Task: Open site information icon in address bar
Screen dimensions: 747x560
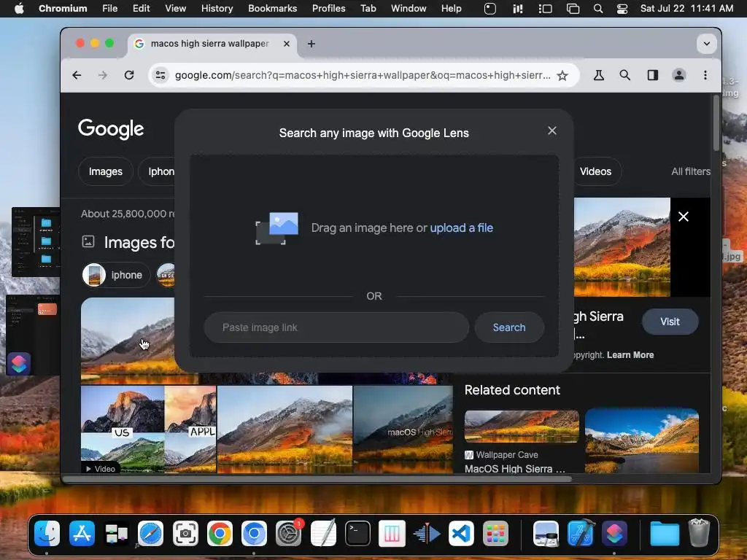Action: [x=160, y=75]
